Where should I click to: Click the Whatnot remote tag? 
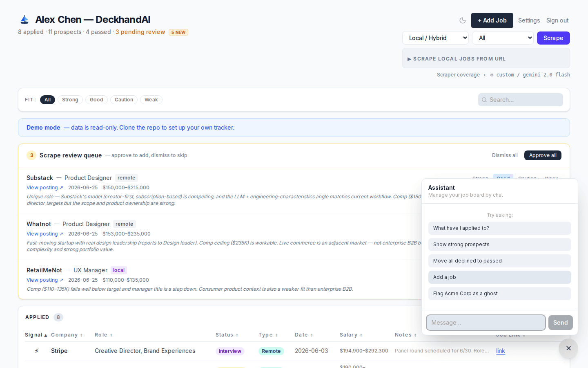coord(125,224)
